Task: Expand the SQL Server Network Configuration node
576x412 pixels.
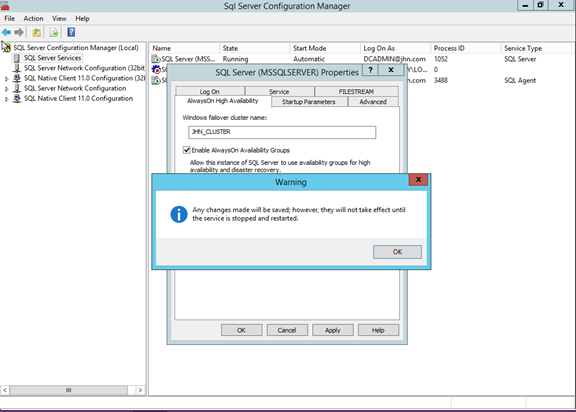Action: point(6,88)
